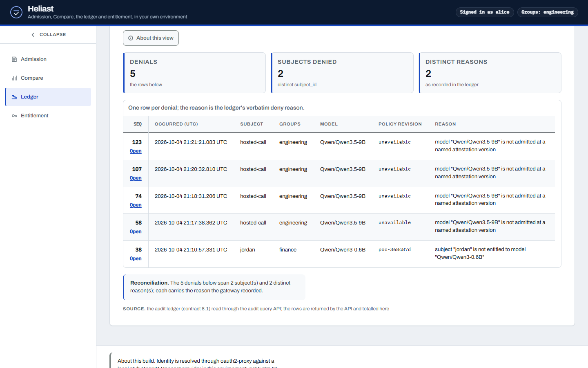Select the DISTINCT REASONS summary card

click(490, 73)
